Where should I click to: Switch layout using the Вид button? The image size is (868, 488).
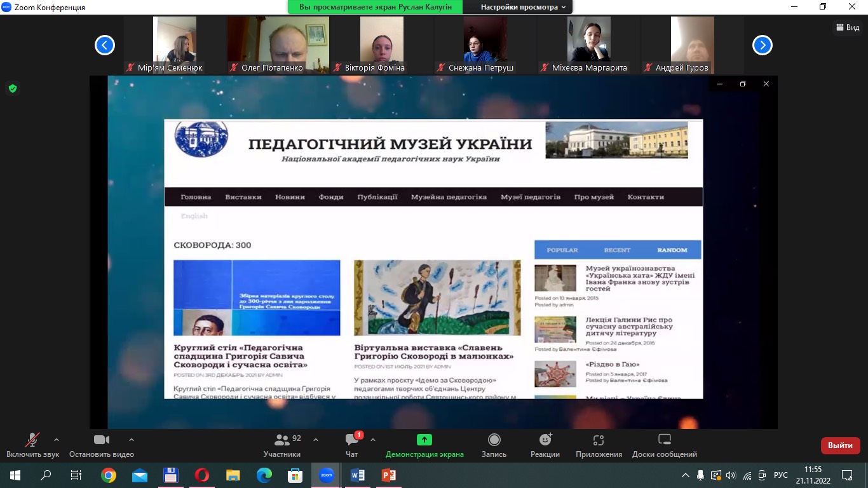pyautogui.click(x=848, y=27)
